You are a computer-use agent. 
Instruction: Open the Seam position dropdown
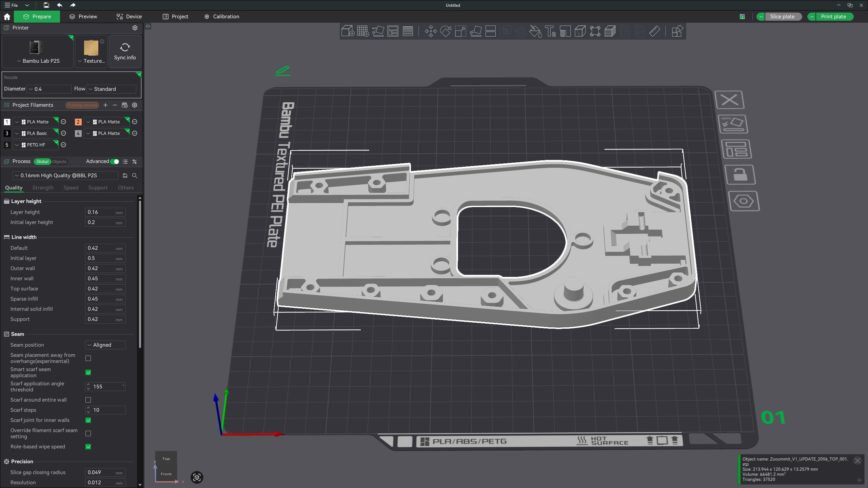105,345
